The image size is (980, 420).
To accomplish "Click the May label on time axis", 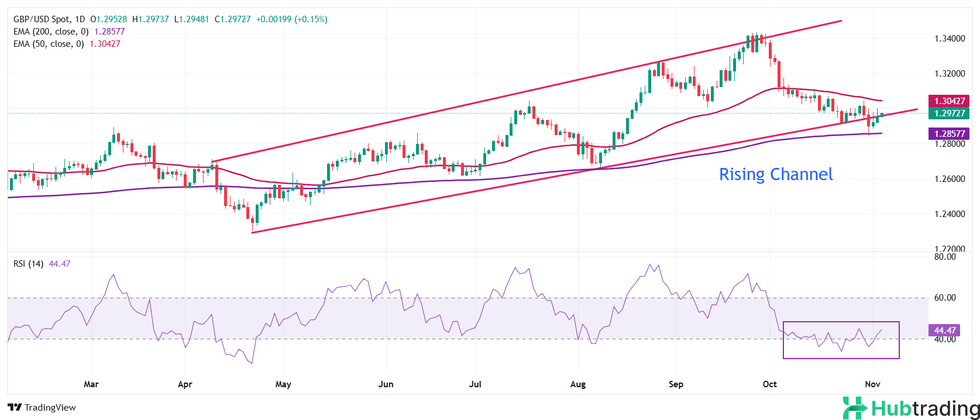I will click(283, 384).
